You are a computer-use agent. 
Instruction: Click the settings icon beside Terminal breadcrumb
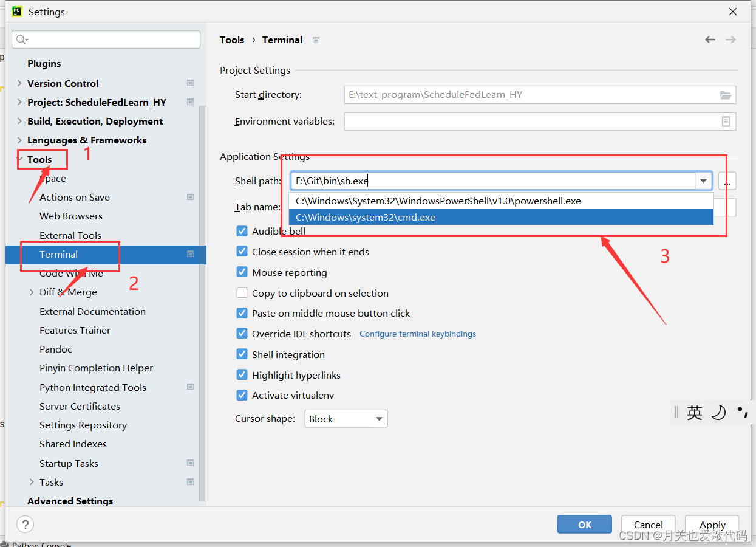coord(316,40)
